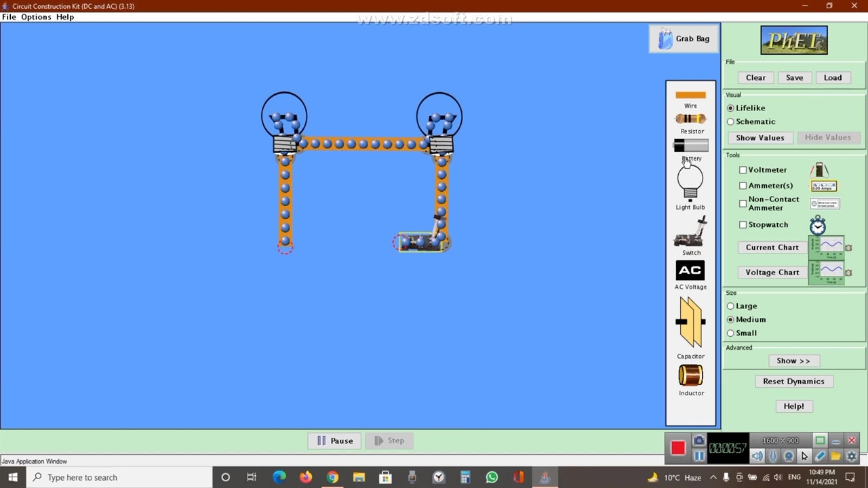Tick the Non-Contact Ammeter checkbox
Image resolution: width=868 pixels, height=488 pixels.
(743, 203)
